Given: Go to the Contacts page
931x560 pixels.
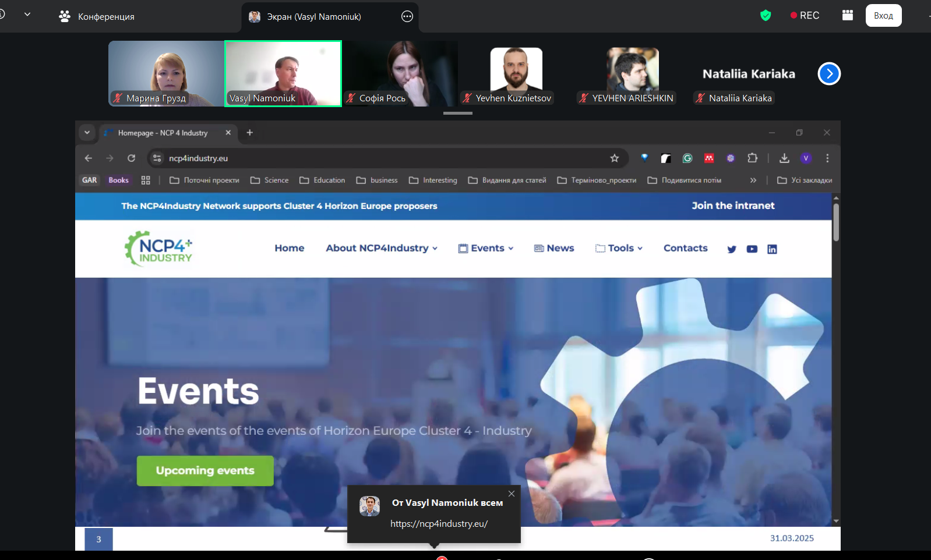Looking at the screenshot, I should [685, 248].
